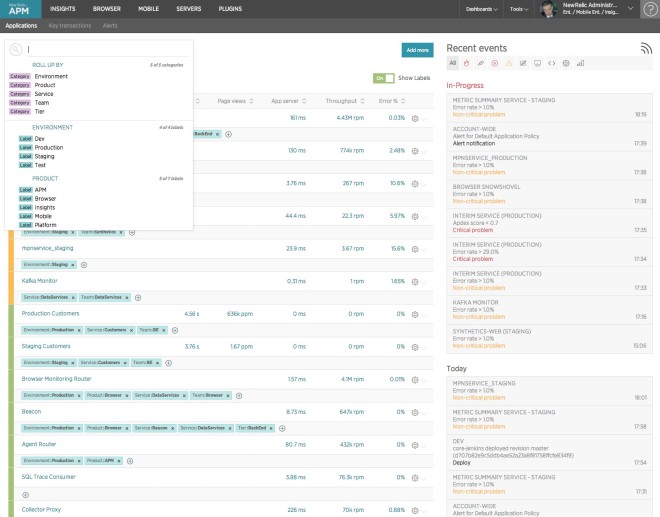Open settings gear for Production Customers row
The width and height of the screenshot is (660, 517).
pos(415,314)
